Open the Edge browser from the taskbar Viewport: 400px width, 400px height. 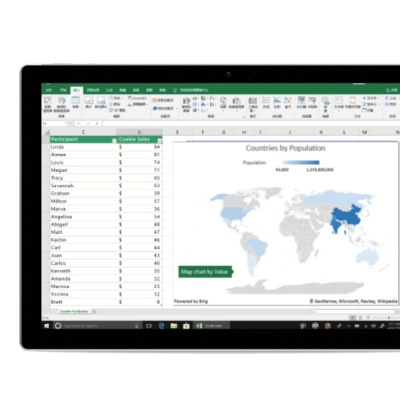tap(161, 326)
